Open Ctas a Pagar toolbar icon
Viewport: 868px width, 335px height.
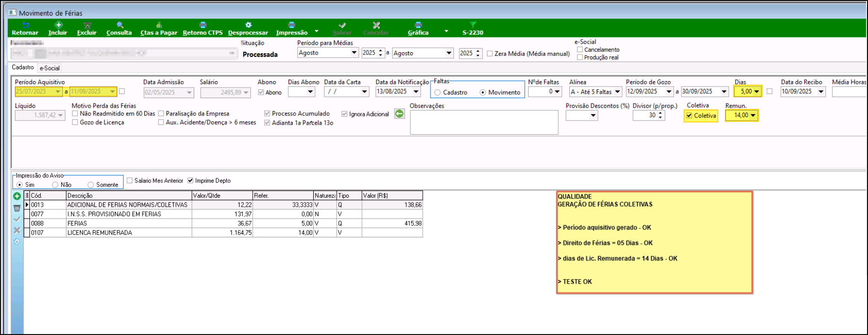tap(159, 25)
